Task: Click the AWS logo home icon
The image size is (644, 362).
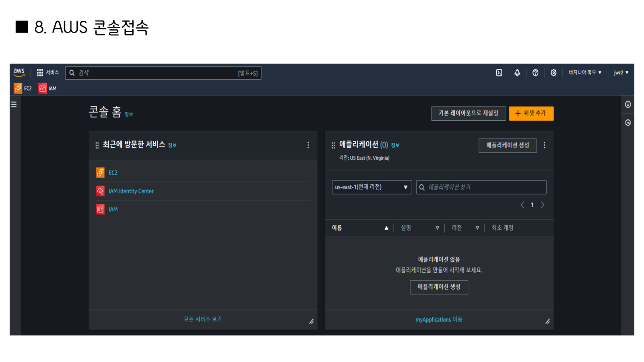Action: (x=19, y=72)
